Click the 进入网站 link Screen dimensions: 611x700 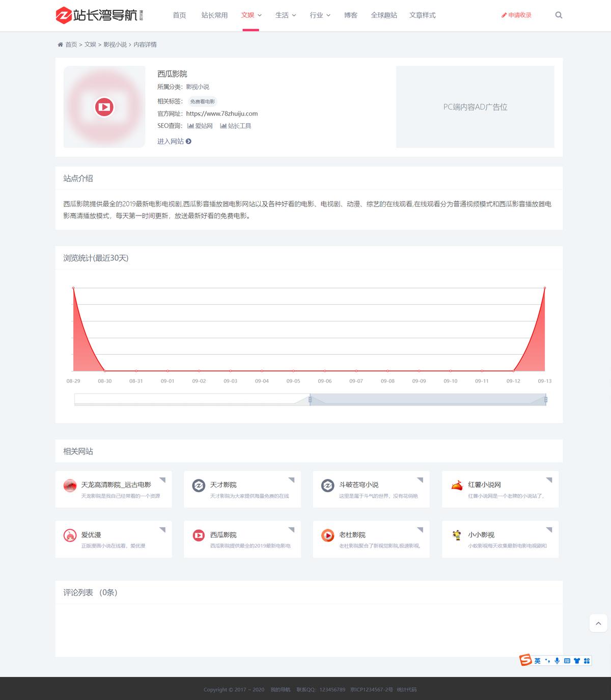(x=171, y=142)
